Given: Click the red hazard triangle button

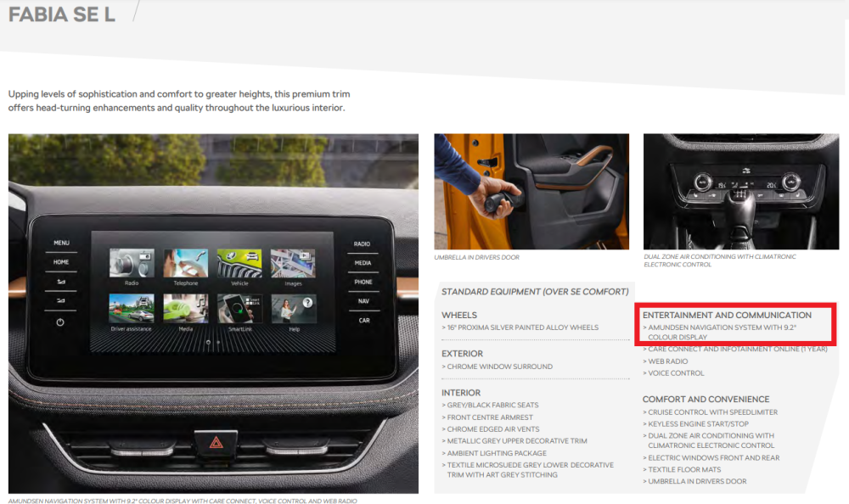Looking at the screenshot, I should (x=216, y=444).
